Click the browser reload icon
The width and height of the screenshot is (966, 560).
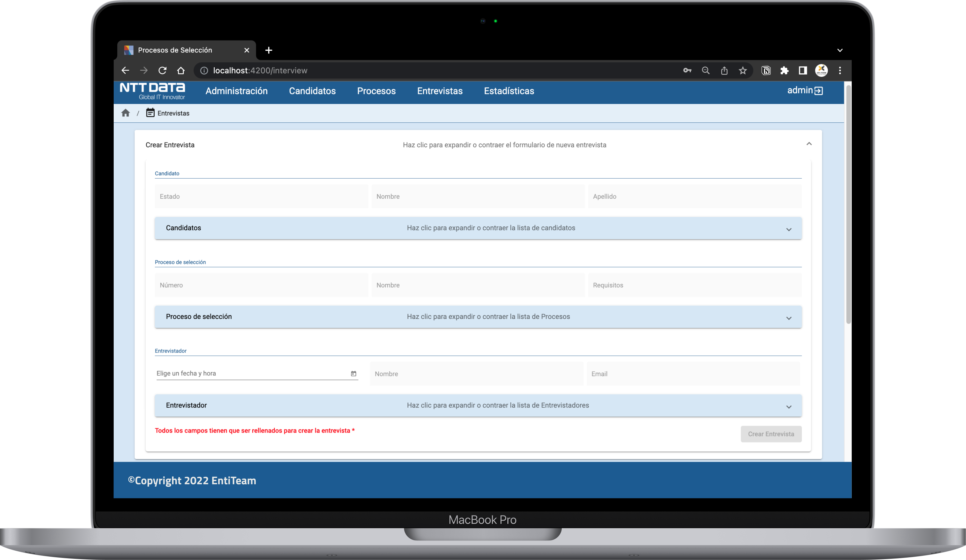[162, 70]
